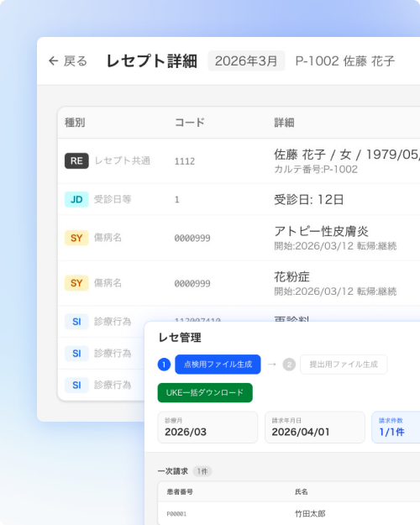Screen dimensions: 420x525
Task: Click the SY badge in the アトピー性皮膚炎 row
Action: [x=76, y=238]
